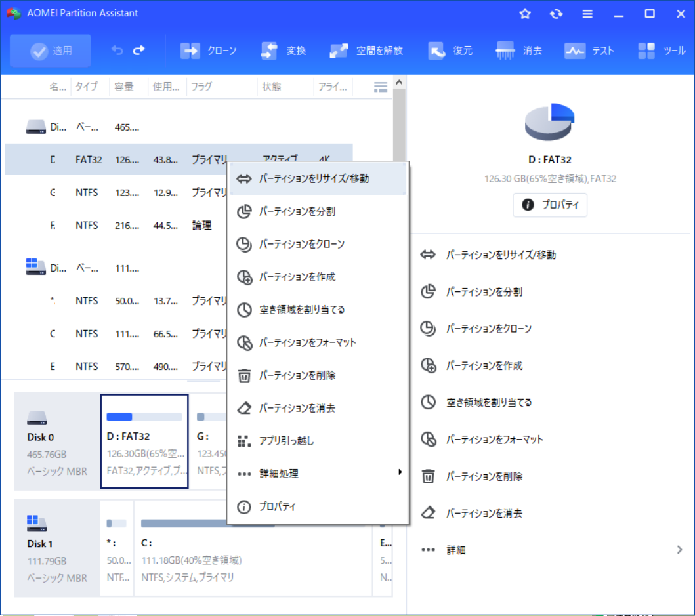Choose Clone partition in context menu
Screen dimensions: 695x616
point(318,244)
